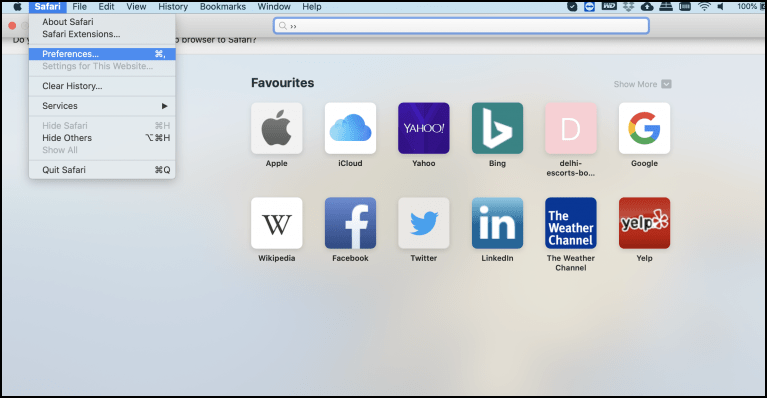This screenshot has width=767, height=398.
Task: Click the Show More link
Action: [x=635, y=84]
